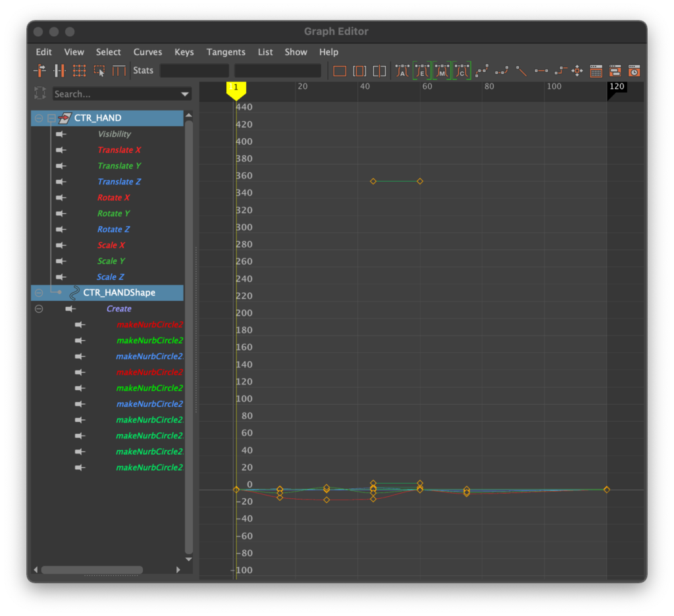The image size is (674, 616).
Task: Select the Insert Keys tool
Action: click(59, 70)
